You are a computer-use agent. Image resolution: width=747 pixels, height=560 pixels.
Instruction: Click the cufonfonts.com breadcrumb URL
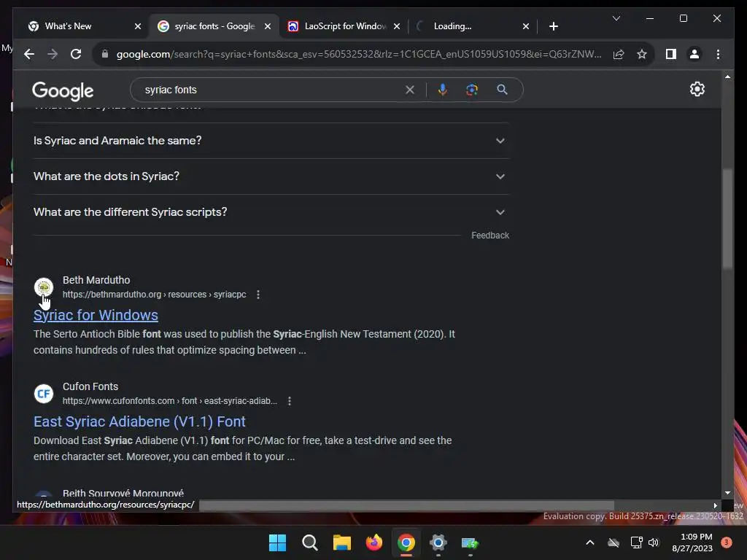click(x=169, y=401)
